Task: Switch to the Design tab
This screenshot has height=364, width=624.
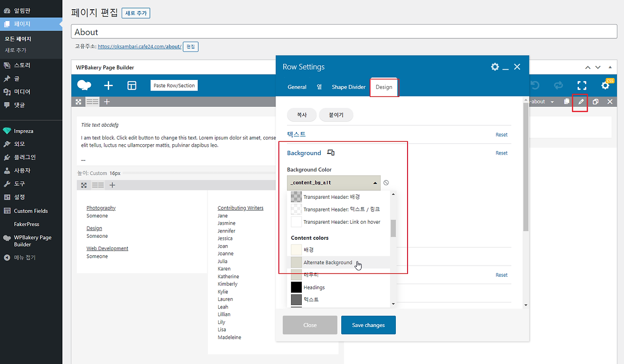Action: pos(384,87)
